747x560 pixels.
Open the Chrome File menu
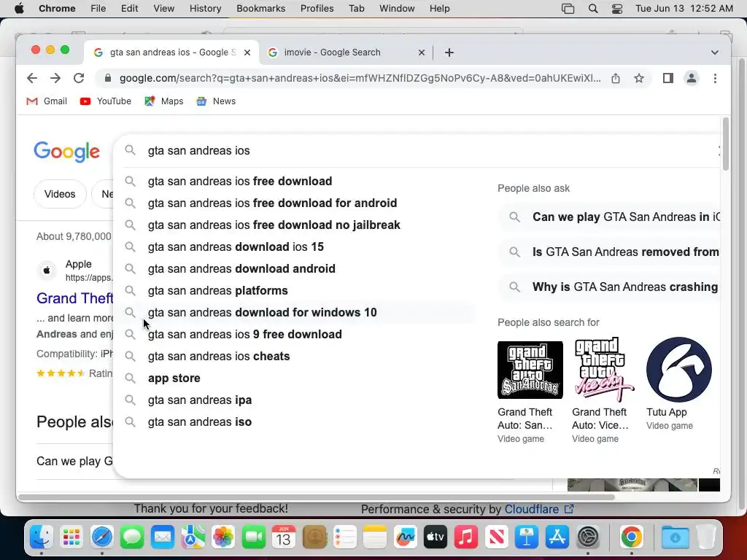pos(98,9)
